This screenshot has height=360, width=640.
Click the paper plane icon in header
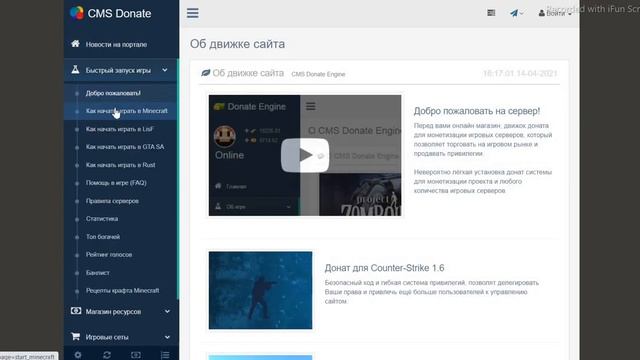click(516, 13)
